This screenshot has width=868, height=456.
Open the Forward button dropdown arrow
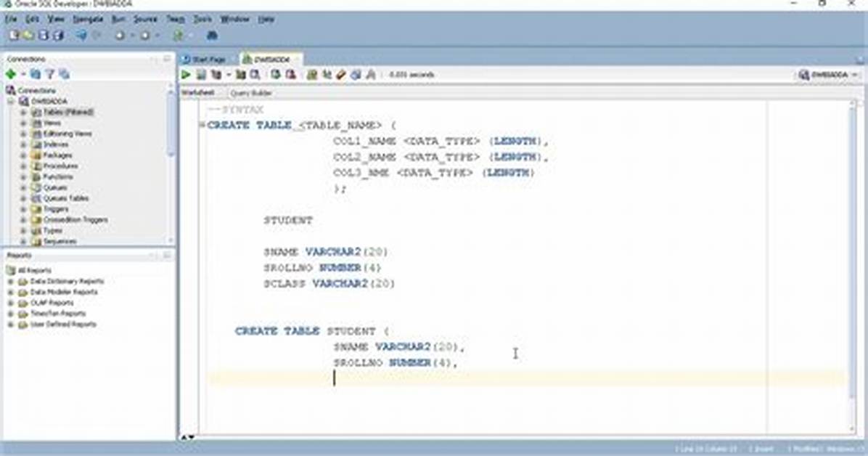(157, 36)
